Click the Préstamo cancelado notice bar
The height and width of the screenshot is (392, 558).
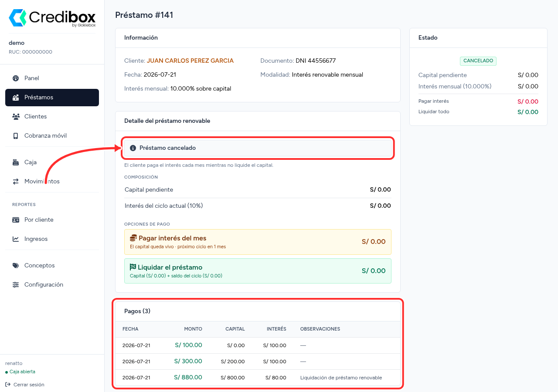[258, 148]
